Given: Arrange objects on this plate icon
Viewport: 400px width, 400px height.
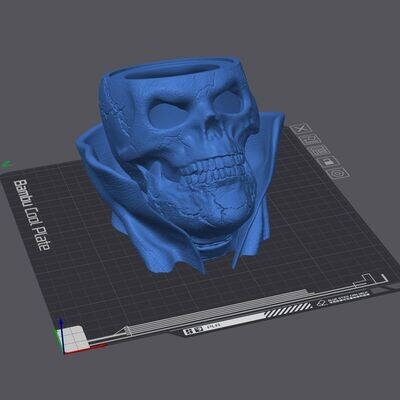Looking at the screenshot, I should [319, 150].
